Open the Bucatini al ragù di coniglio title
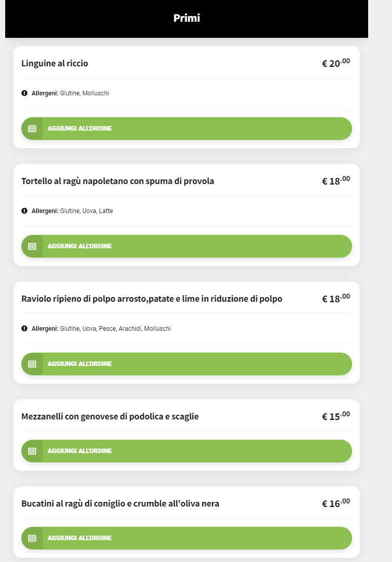Viewport: 392px width, 562px height. (x=120, y=503)
